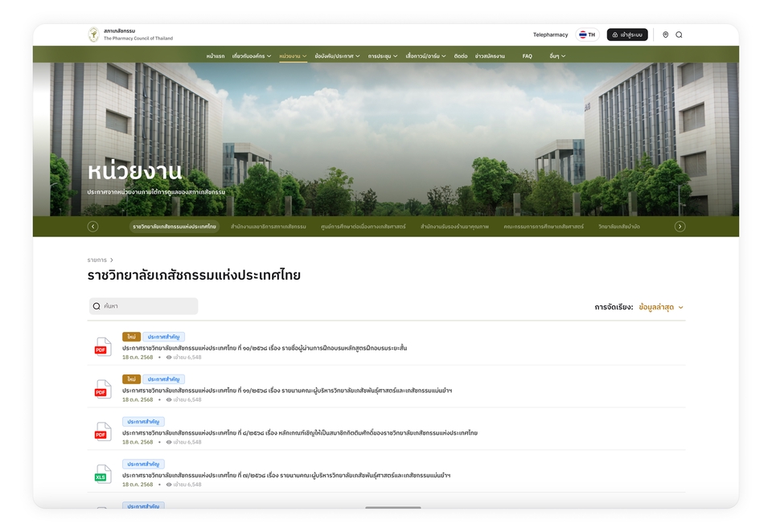This screenshot has height=532, width=772.
Task: Open the Telepharmacy link
Action: click(x=550, y=35)
